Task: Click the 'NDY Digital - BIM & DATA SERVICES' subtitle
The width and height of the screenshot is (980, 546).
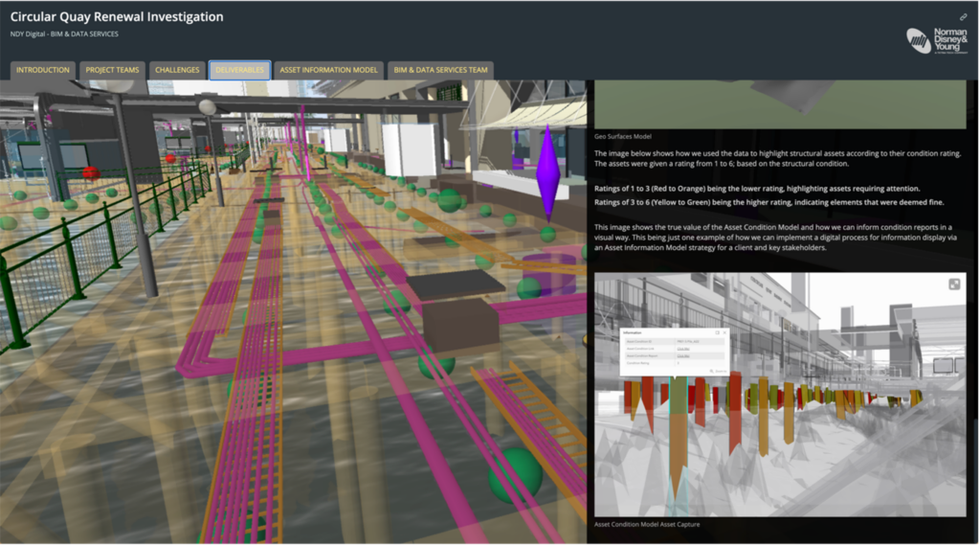Action: click(64, 34)
